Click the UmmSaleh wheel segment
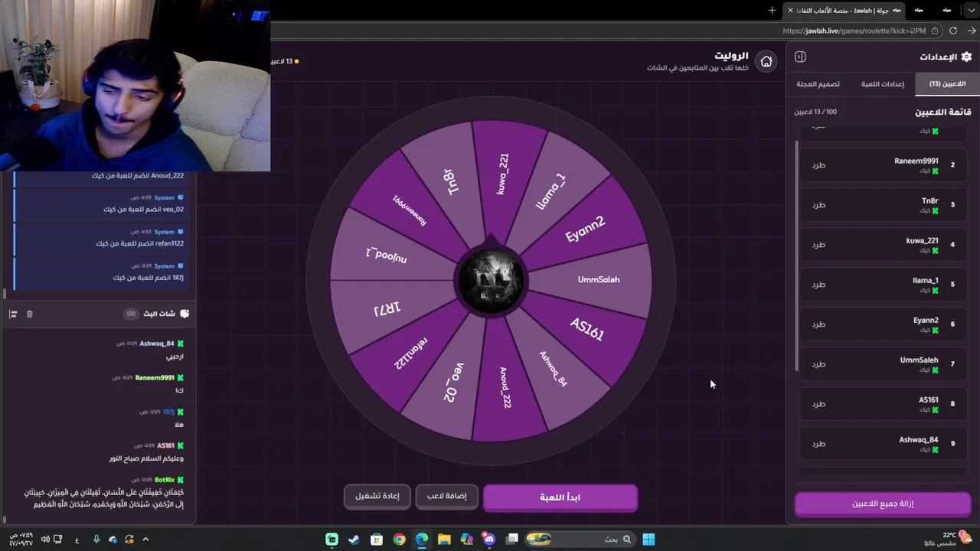980x551 pixels. click(x=599, y=280)
